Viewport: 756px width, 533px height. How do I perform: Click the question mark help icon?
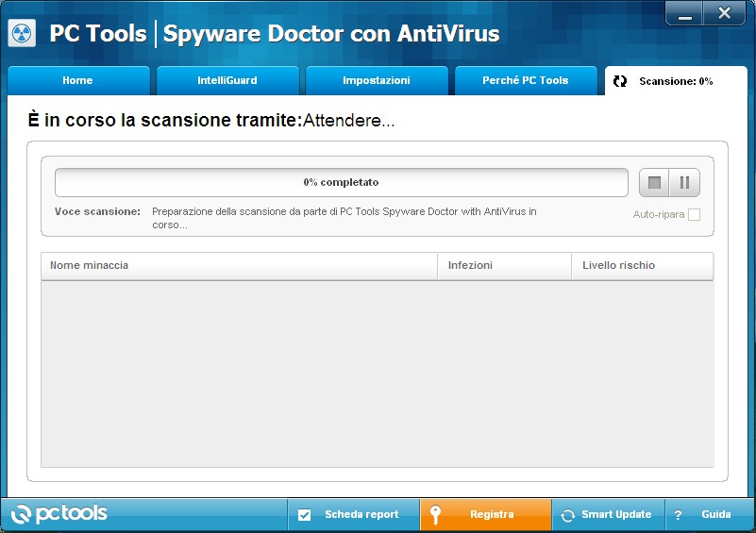(x=677, y=515)
